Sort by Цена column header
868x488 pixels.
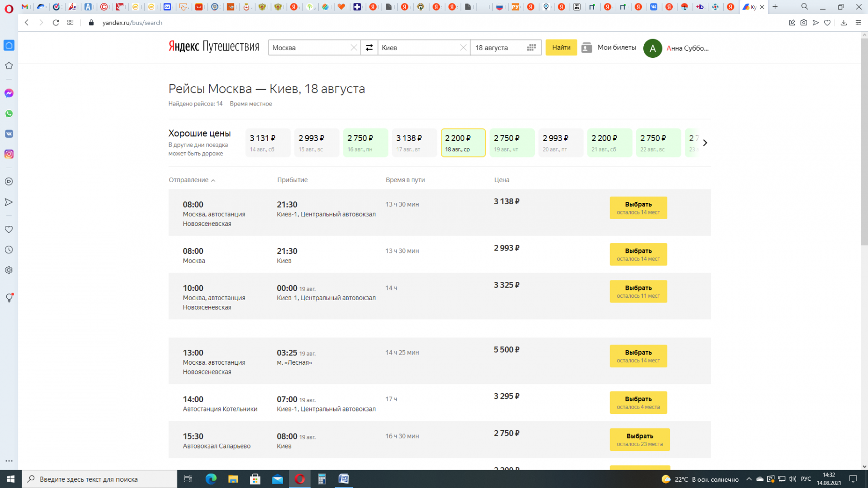tap(502, 180)
